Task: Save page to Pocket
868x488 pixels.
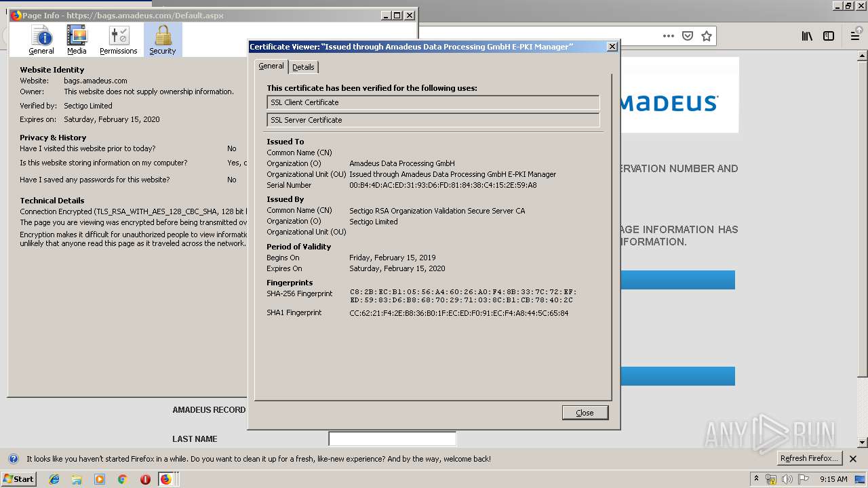Action: coord(688,36)
